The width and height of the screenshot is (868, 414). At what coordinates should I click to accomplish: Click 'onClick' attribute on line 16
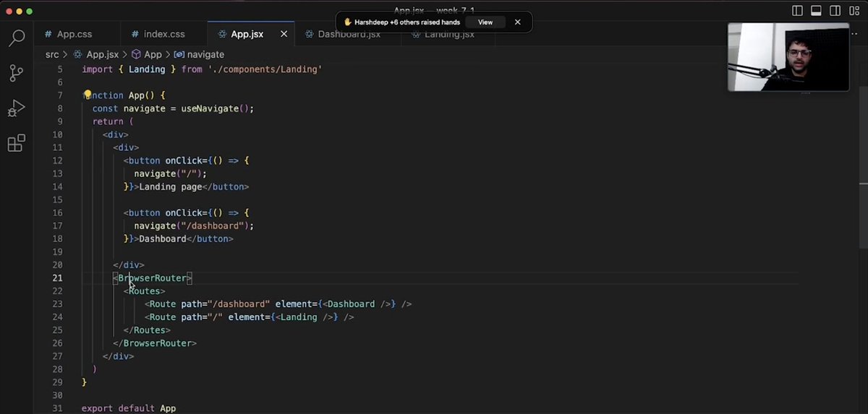point(184,212)
